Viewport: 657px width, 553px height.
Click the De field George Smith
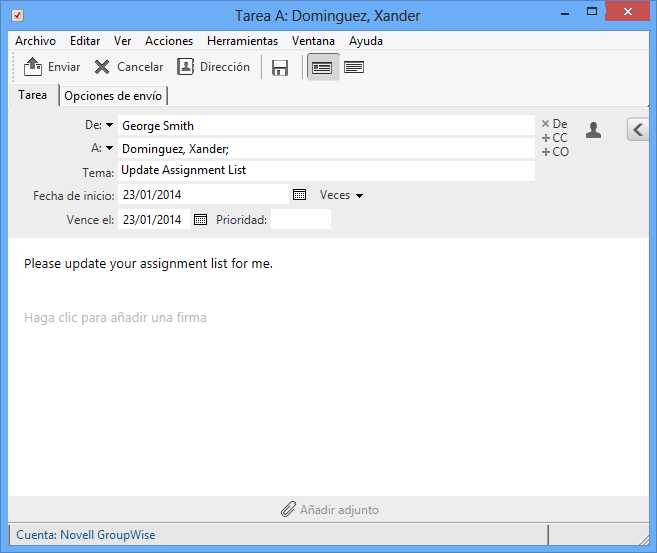coord(326,125)
